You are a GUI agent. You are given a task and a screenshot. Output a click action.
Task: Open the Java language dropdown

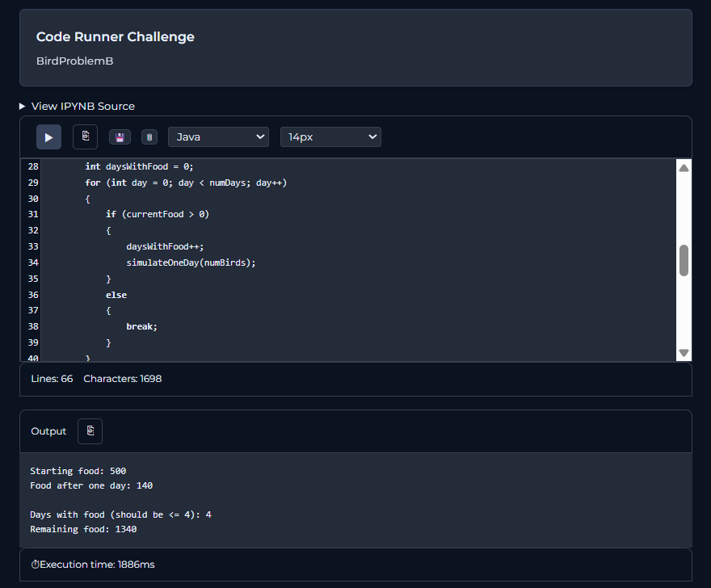point(218,137)
